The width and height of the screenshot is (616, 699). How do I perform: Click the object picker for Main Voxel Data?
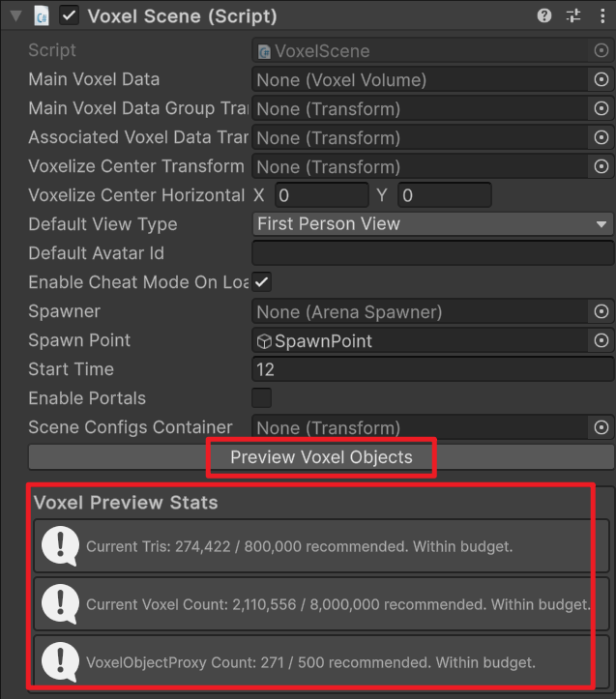click(601, 79)
